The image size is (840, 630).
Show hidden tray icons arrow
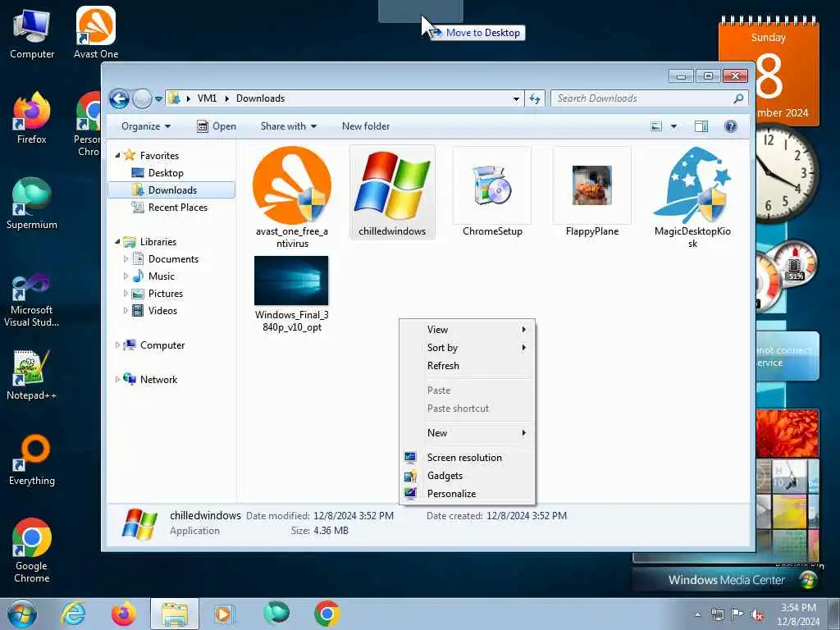pyautogui.click(x=697, y=615)
